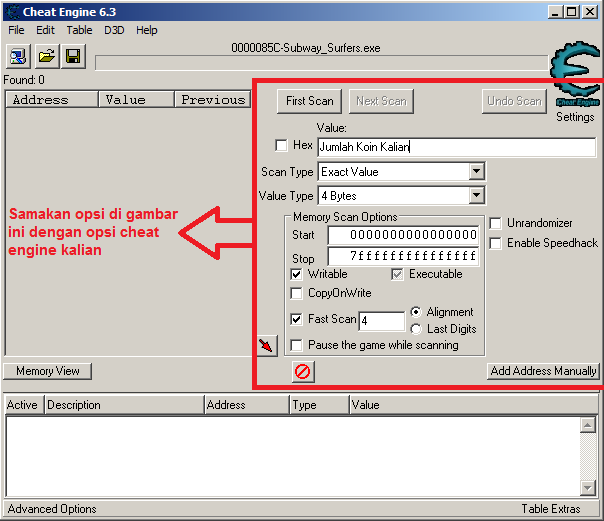Viewport: 604px width, 521px height.
Task: Enable Pause the game while scanning
Action: pyautogui.click(x=296, y=345)
